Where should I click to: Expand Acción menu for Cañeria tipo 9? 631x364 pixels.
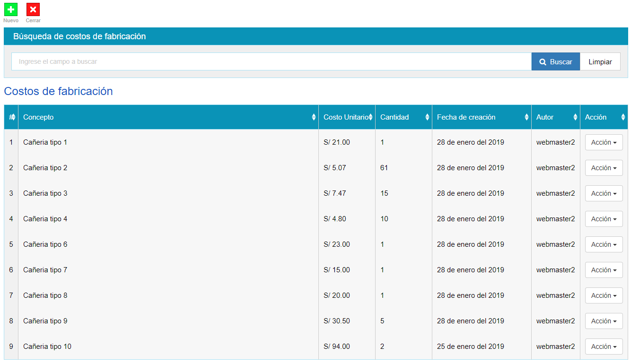coord(604,321)
